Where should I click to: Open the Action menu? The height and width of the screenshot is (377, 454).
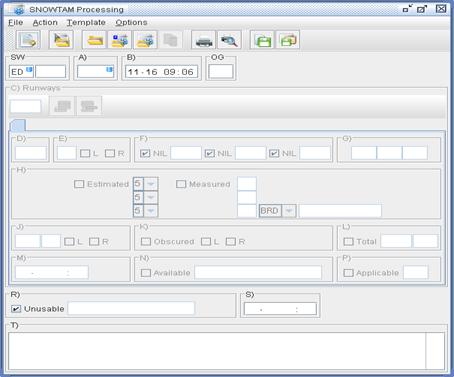tap(45, 22)
